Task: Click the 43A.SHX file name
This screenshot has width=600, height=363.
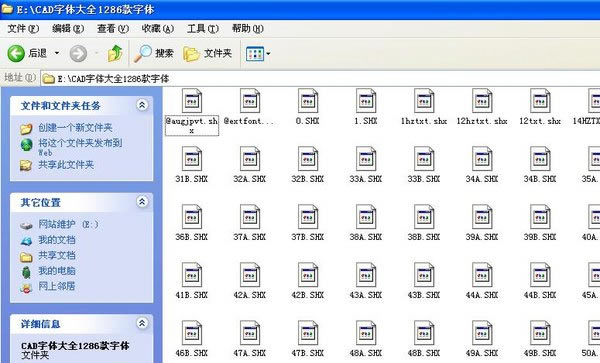Action: coord(366,295)
